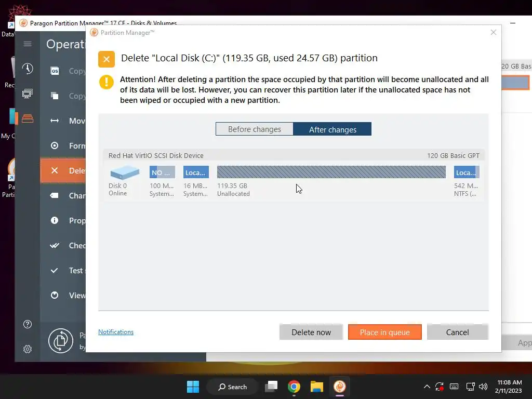Switch to the Before changes tab
This screenshot has height=399, width=532.
(x=255, y=129)
